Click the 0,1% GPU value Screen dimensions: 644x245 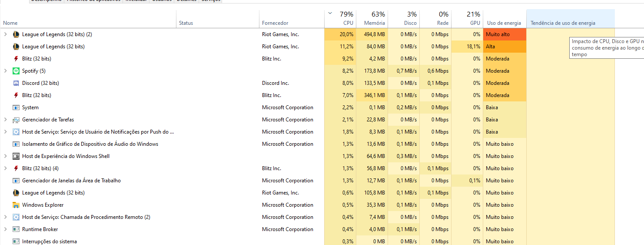point(475,181)
